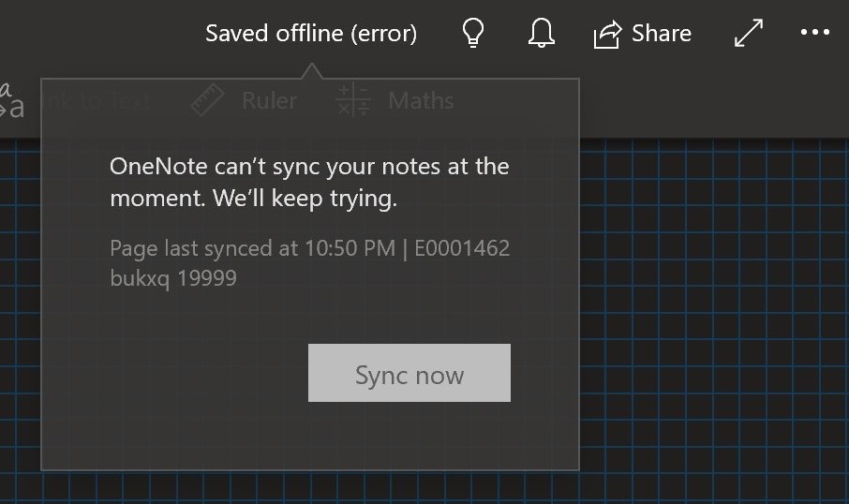Choose the dimmed Maths label
Screen dimensions: 849x504
click(x=422, y=100)
